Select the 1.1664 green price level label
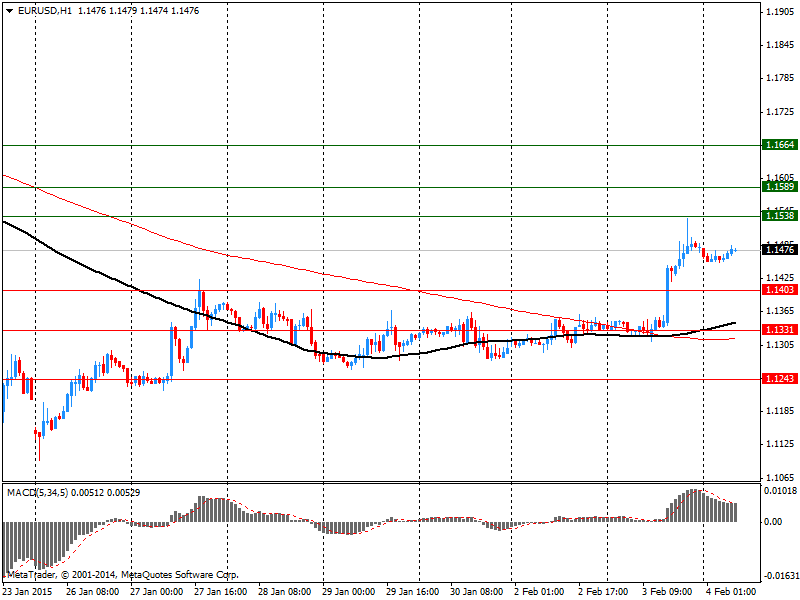Viewport: 800px width, 600px height. click(780, 145)
